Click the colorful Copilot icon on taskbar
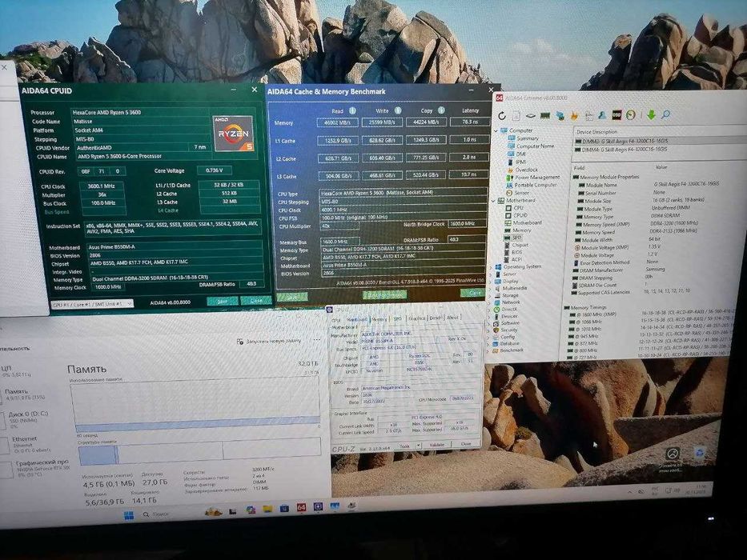The width and height of the screenshot is (747, 560). point(251,510)
